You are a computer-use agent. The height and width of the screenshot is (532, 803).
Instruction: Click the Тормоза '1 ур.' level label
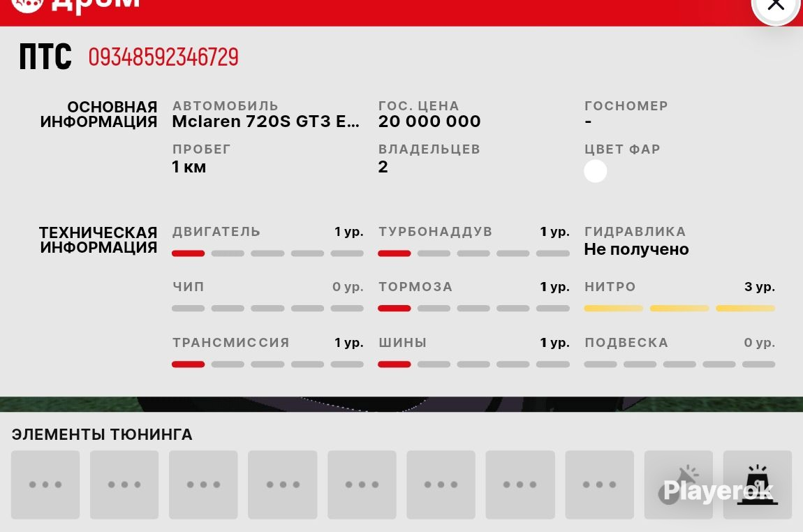pyautogui.click(x=554, y=287)
